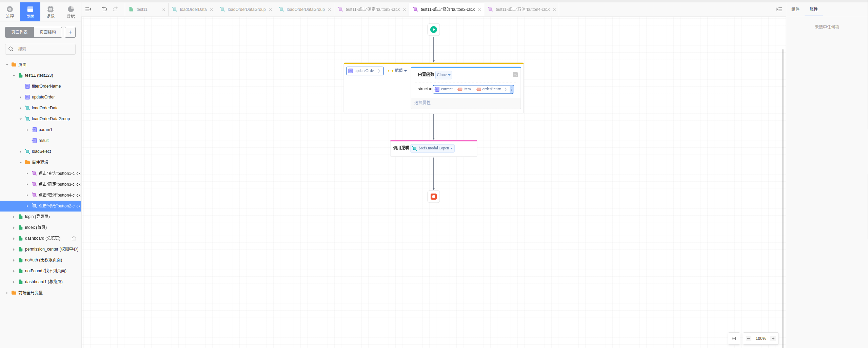The image size is (868, 348).
Task: Fit canvas view using arrow icon
Action: coord(734,338)
